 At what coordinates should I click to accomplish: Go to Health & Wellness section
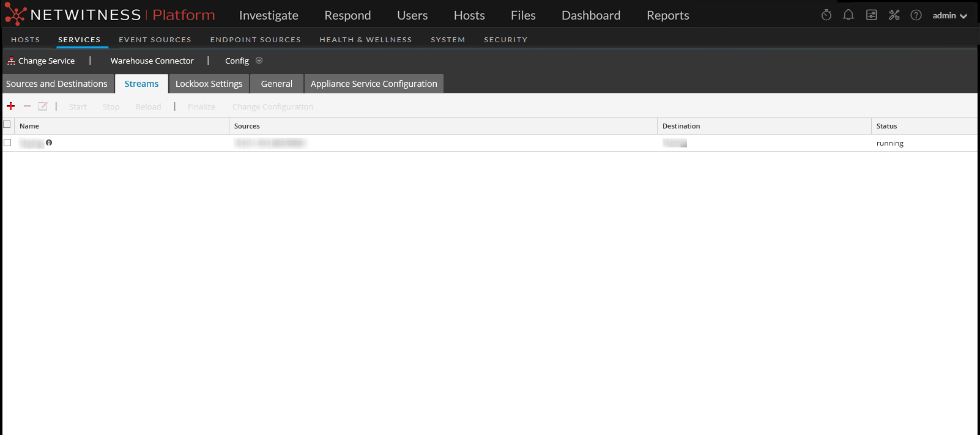pyautogui.click(x=365, y=40)
